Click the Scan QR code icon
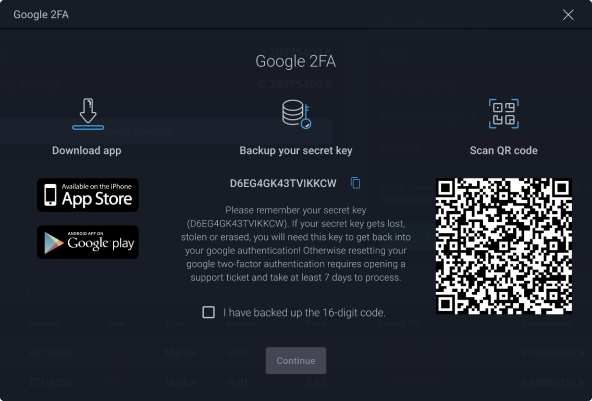 click(x=504, y=114)
